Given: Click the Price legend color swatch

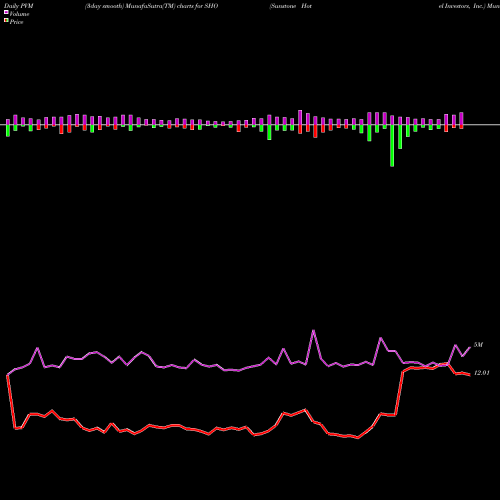Looking at the screenshot, I should pos(6,20).
